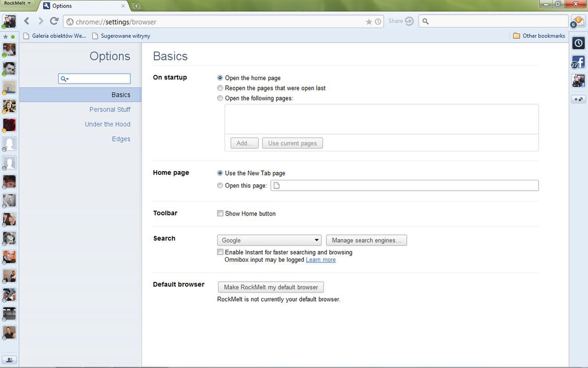The height and width of the screenshot is (368, 588).
Task: Open the Facebook profile photo edge
Action: 578,80
